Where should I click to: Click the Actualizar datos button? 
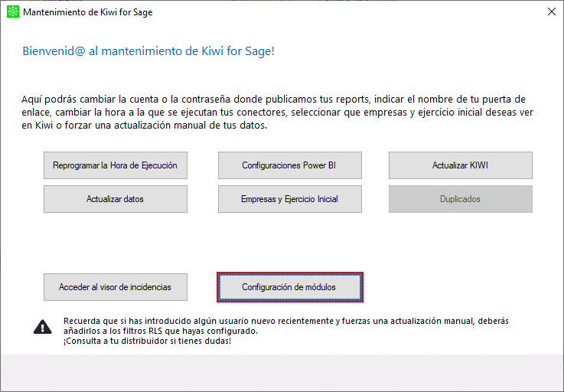click(x=116, y=199)
